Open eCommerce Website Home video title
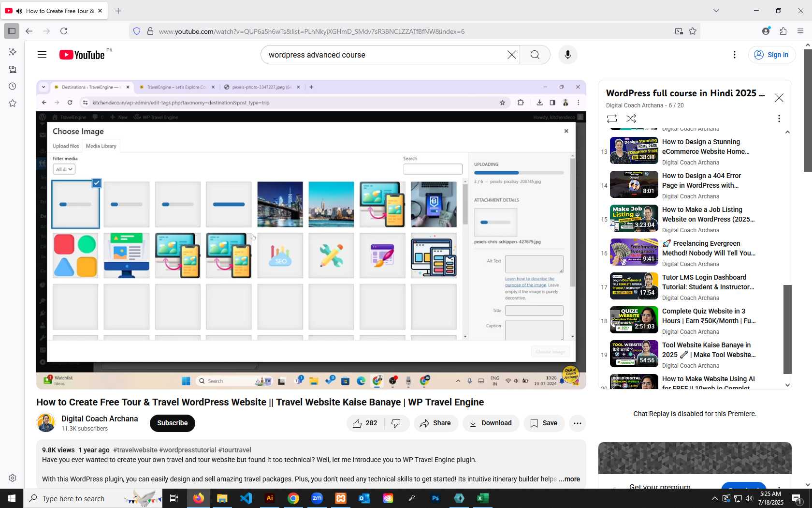Viewport: 812px width, 508px height. (x=706, y=147)
